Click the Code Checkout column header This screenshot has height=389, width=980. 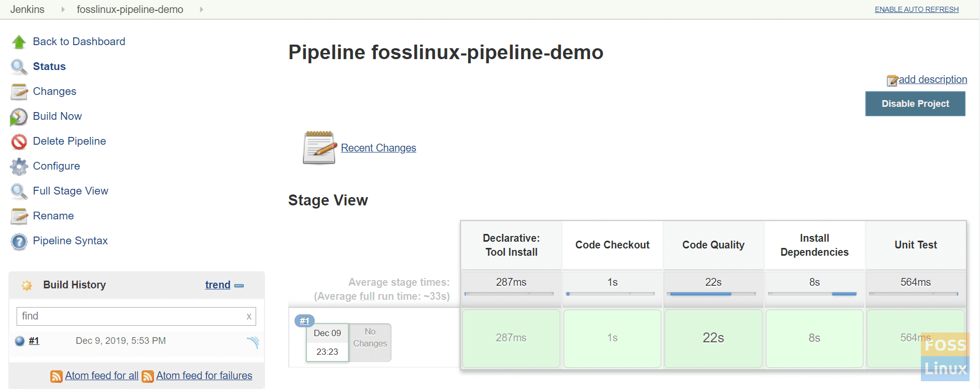tap(612, 245)
